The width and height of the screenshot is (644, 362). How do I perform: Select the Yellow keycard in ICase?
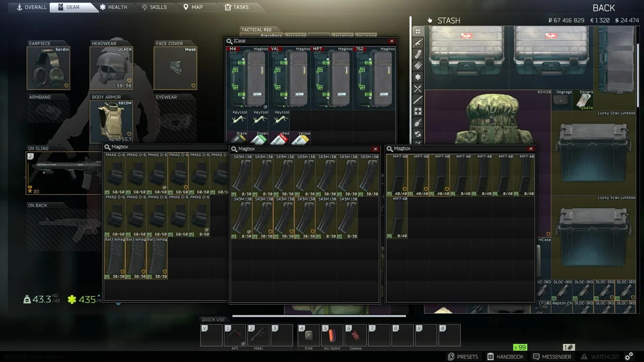[301, 138]
